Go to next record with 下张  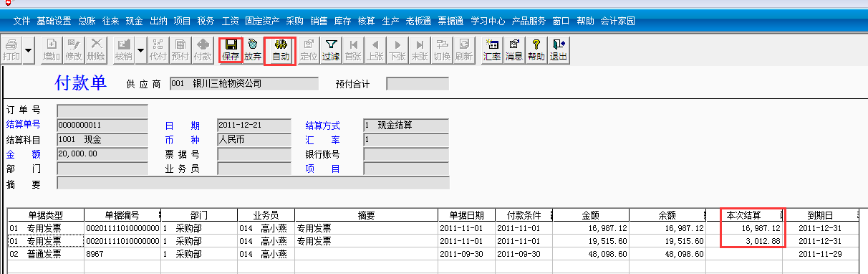pos(397,50)
